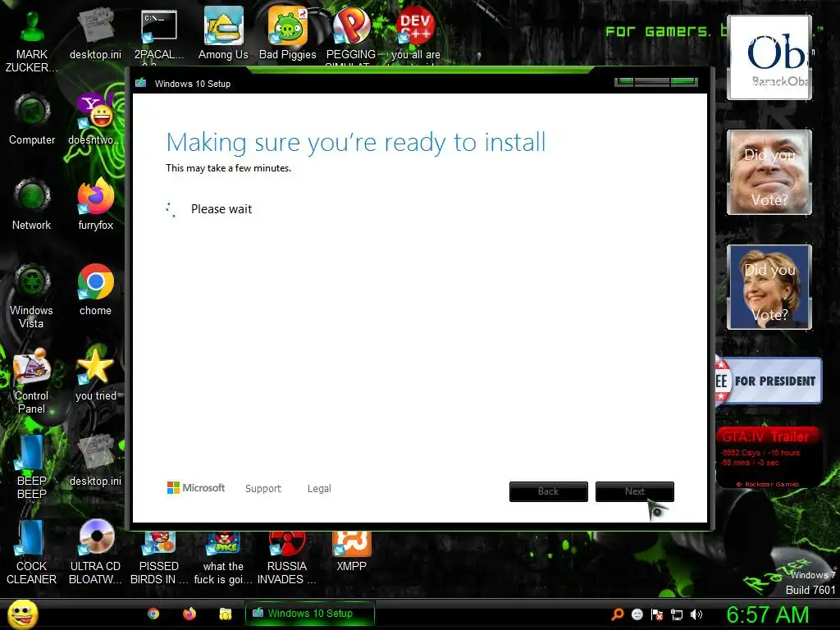
Task: Open the Support link
Action: (263, 489)
